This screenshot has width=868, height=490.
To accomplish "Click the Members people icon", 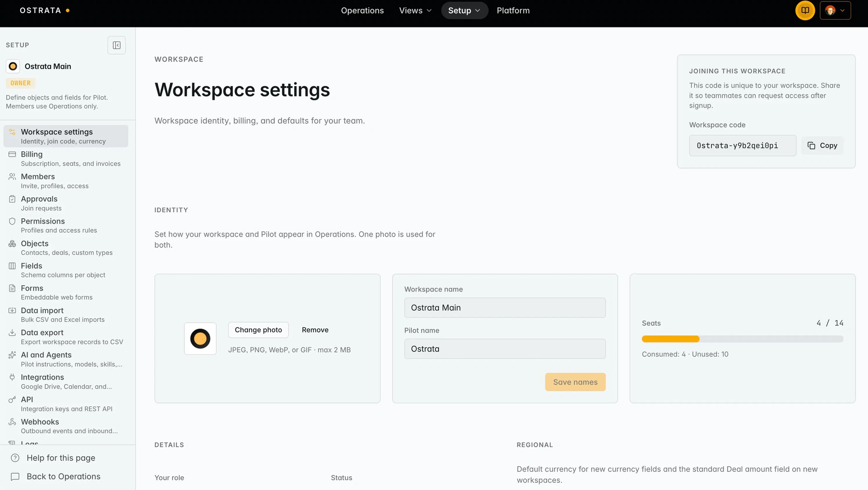I will pos(12,177).
